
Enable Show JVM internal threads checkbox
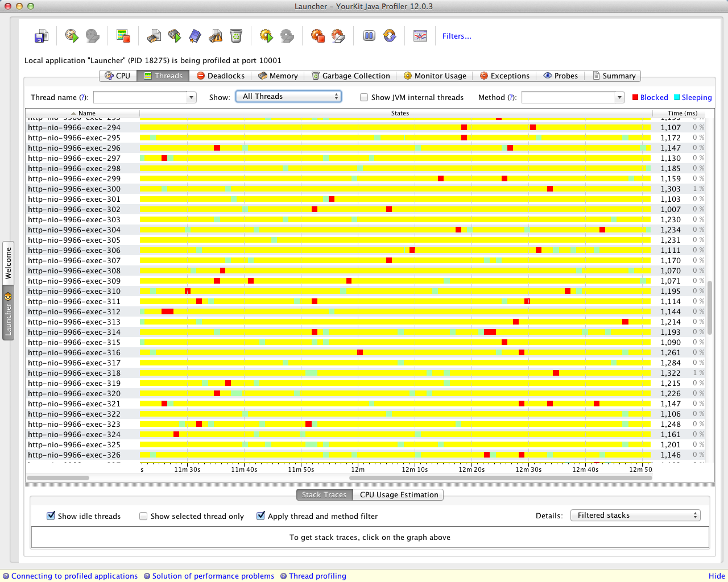364,97
